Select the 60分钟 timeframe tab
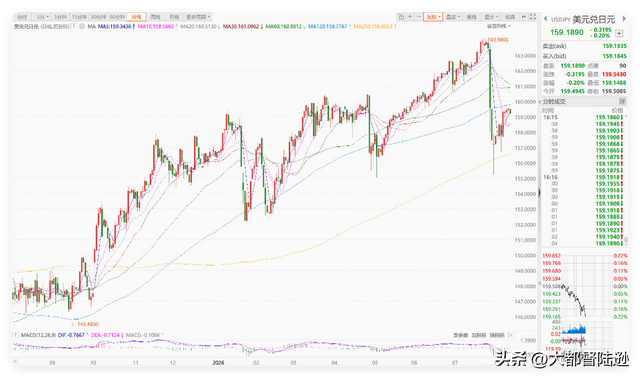Image resolution: width=640 pixels, height=378 pixels. coord(117,17)
